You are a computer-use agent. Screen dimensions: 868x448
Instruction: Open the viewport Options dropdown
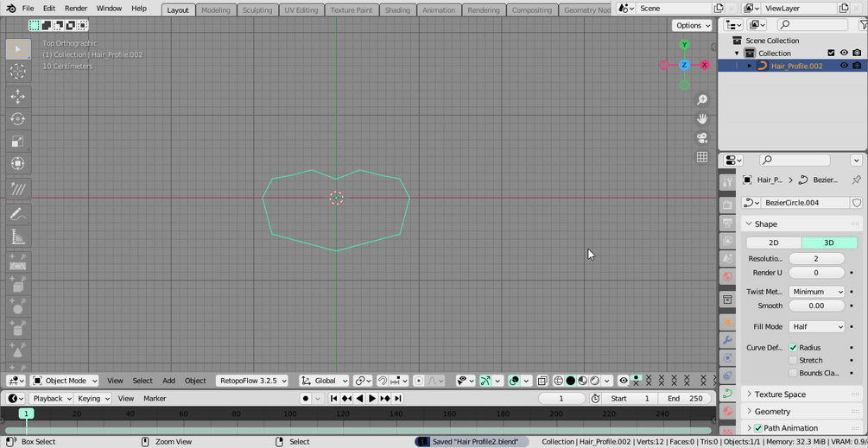(x=692, y=25)
